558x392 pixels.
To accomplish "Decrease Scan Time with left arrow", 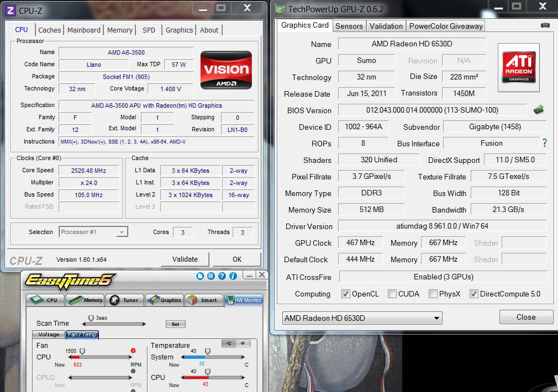I will click(83, 324).
